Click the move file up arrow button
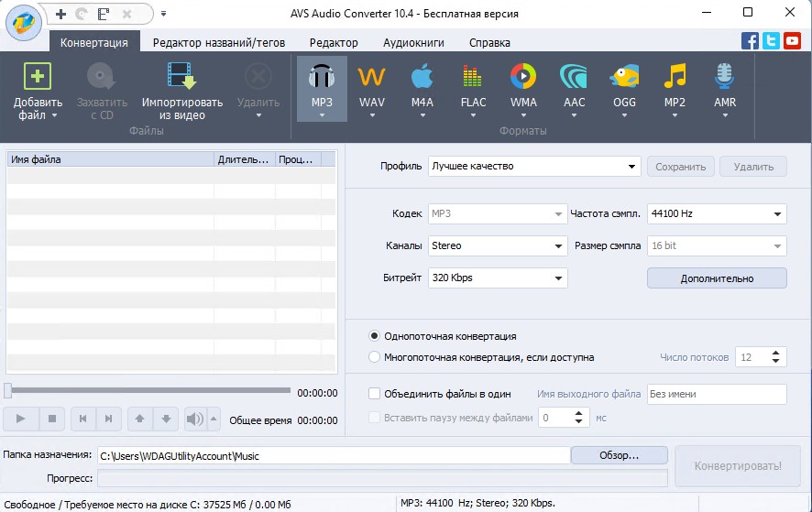Screen dimensions: 812x512 click(x=140, y=419)
